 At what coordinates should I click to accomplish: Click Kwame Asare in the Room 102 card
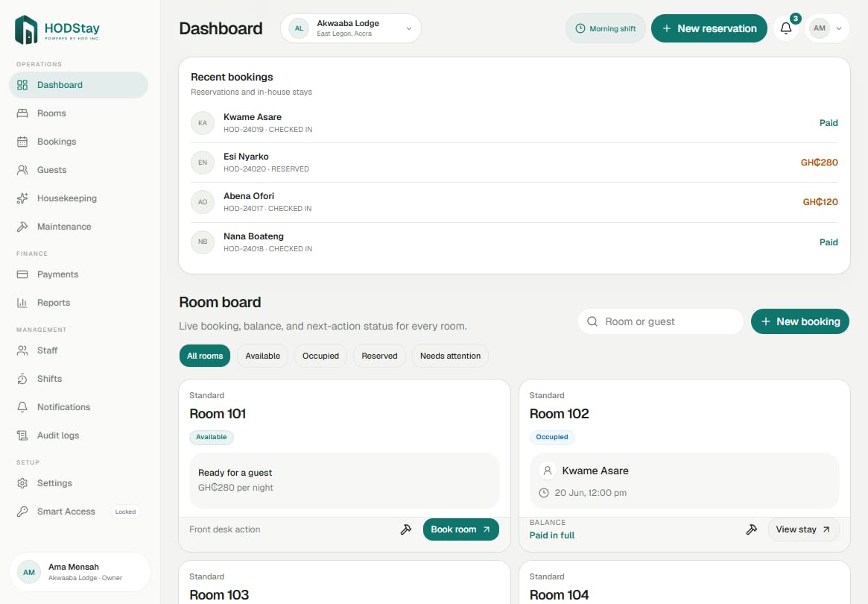coord(595,471)
